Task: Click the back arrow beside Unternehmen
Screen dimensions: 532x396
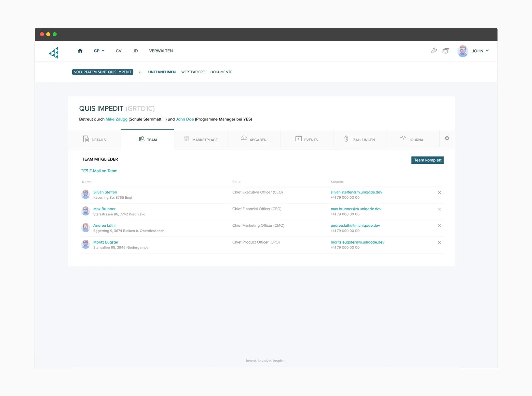Action: pos(141,72)
